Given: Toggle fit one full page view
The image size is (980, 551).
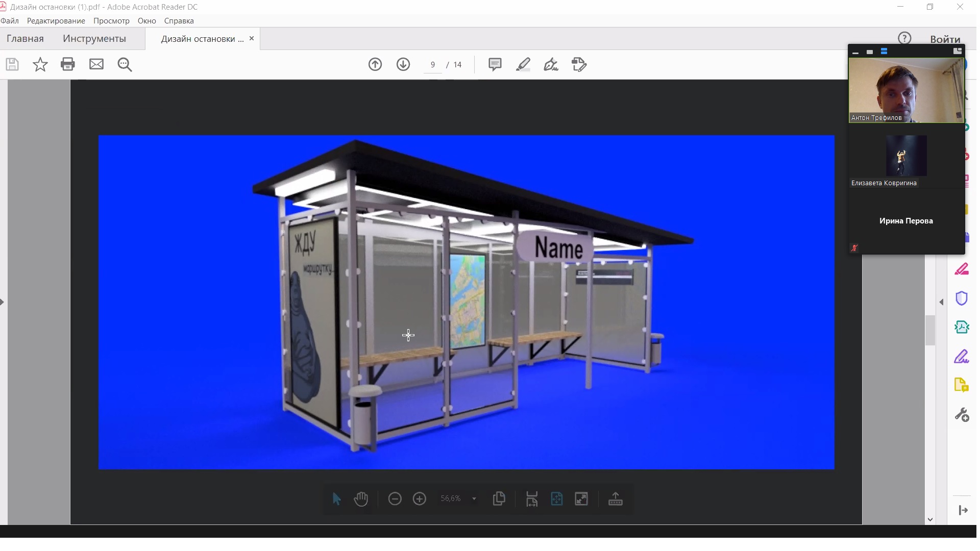Looking at the screenshot, I should click(557, 499).
